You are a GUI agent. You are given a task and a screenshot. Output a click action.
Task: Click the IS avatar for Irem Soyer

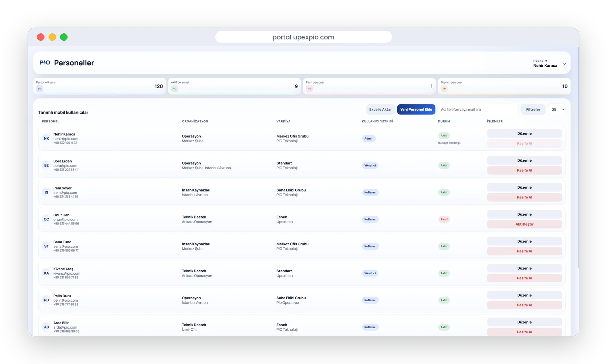[47, 192]
